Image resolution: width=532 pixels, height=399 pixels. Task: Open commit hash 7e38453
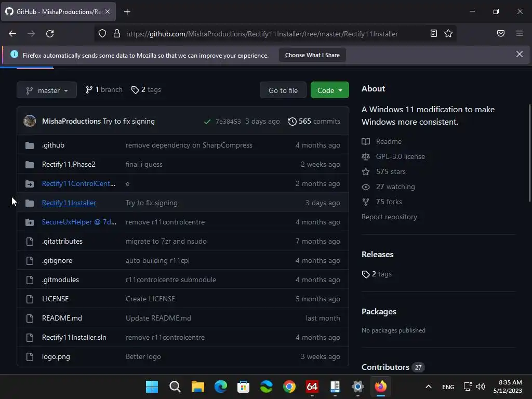pyautogui.click(x=228, y=122)
